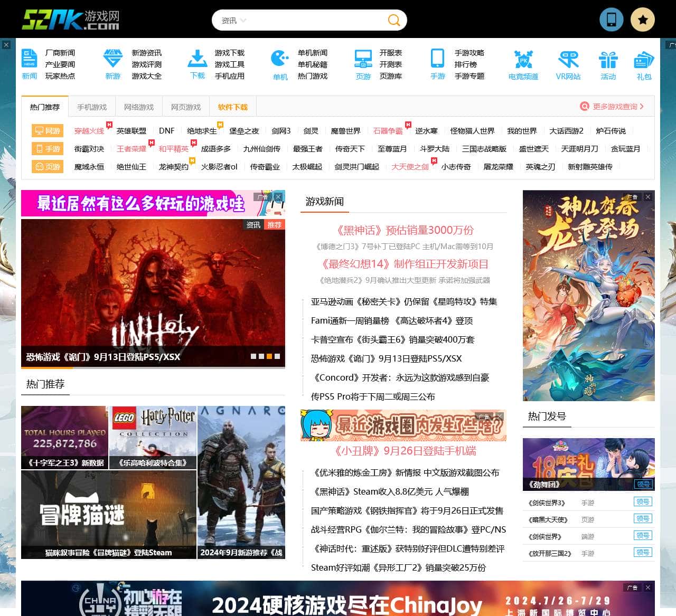Open news 传PS5 Pro将于下周二或周三公布

373,396
